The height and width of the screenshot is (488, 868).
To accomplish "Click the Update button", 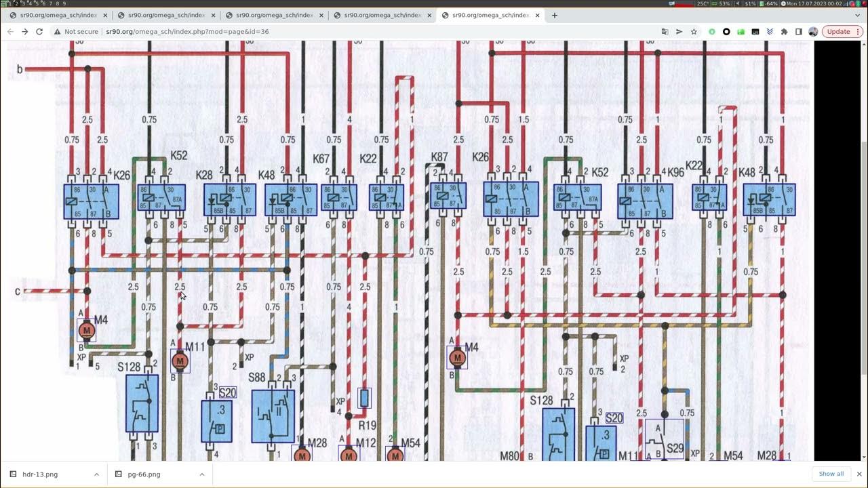I will point(838,31).
